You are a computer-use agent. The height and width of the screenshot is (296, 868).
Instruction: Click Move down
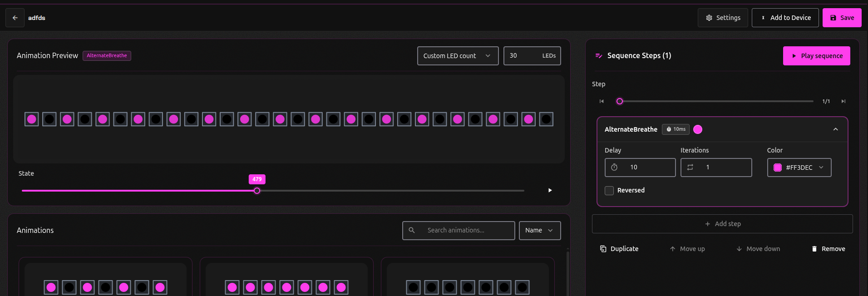click(758, 249)
